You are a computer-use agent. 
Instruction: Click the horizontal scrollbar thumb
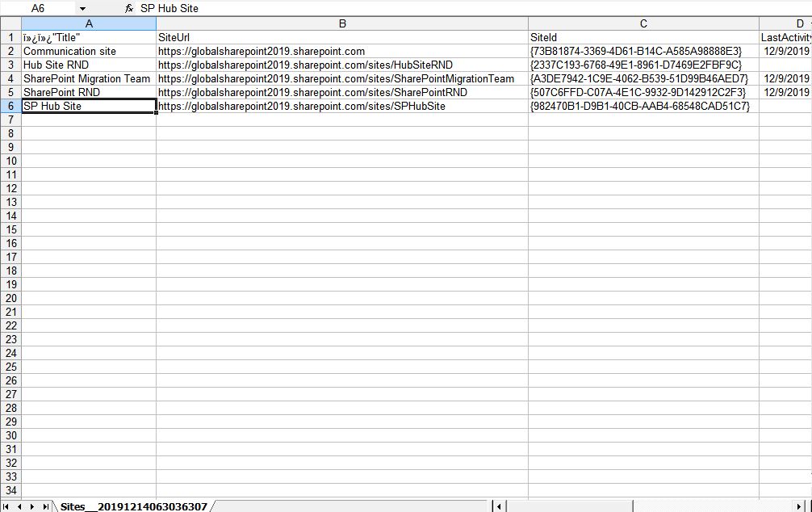570,506
